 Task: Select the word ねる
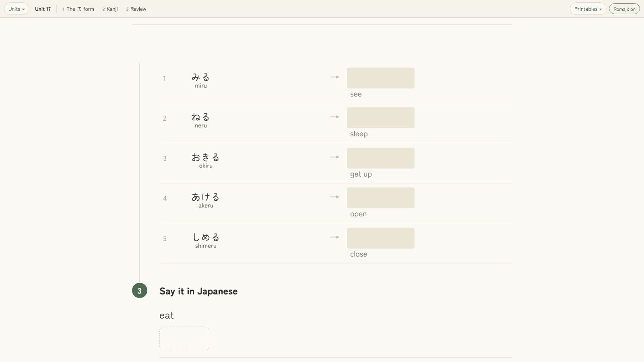point(201,117)
